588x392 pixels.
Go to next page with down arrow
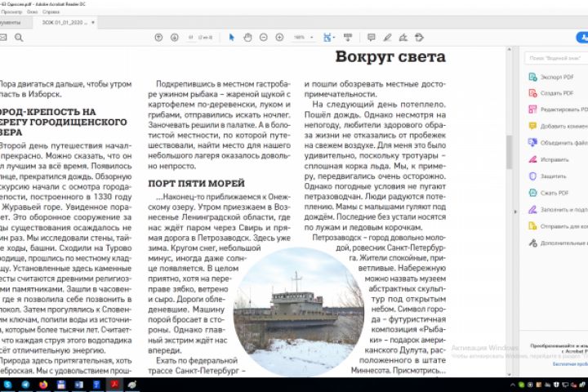[x=175, y=38]
